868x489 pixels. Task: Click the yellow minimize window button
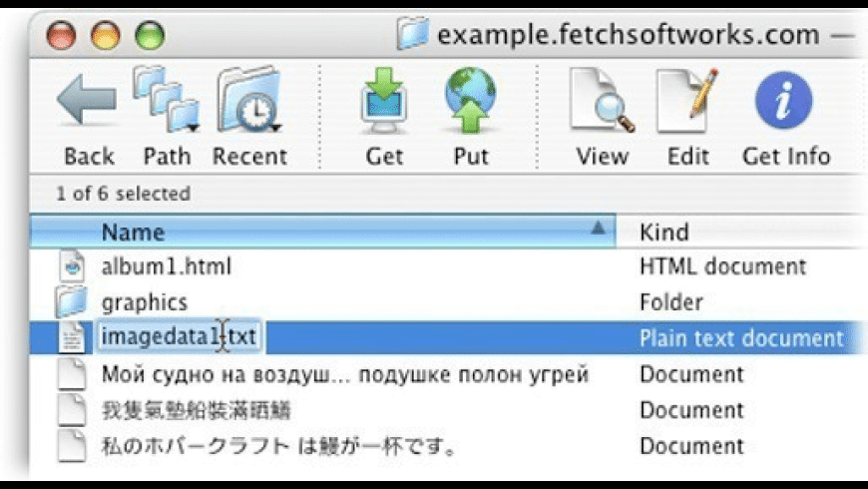(106, 37)
